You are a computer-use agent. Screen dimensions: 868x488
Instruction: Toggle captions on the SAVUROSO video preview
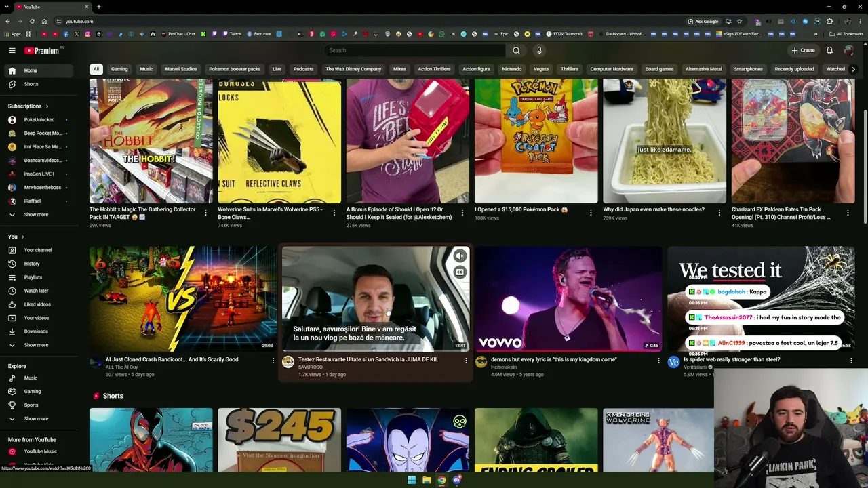point(460,272)
